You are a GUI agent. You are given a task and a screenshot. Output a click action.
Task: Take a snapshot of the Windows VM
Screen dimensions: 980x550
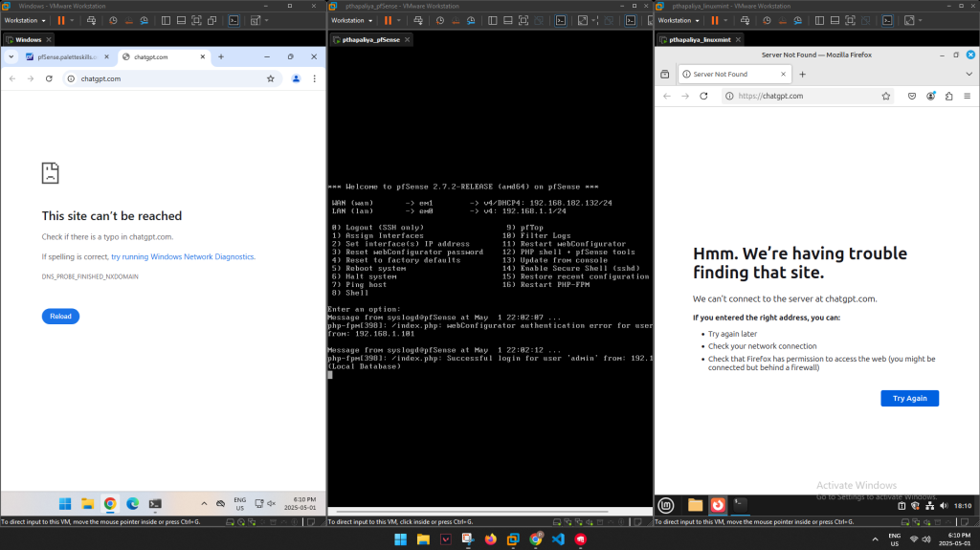pyautogui.click(x=113, y=21)
